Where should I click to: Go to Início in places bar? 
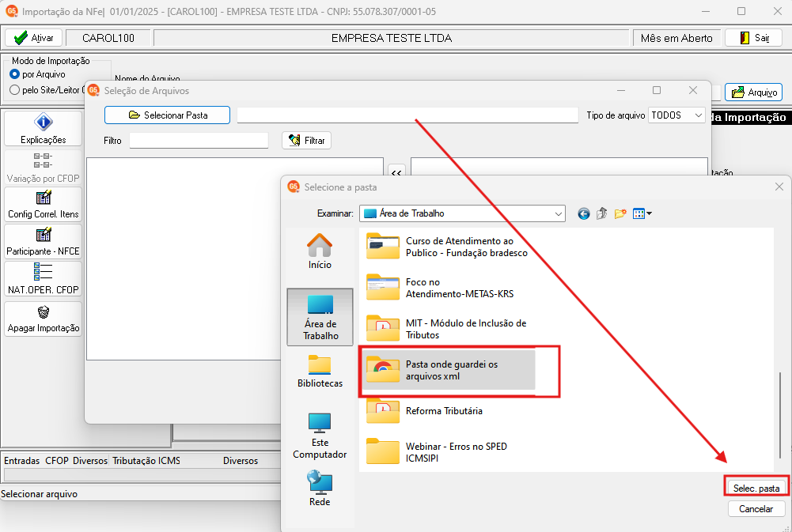click(x=320, y=251)
